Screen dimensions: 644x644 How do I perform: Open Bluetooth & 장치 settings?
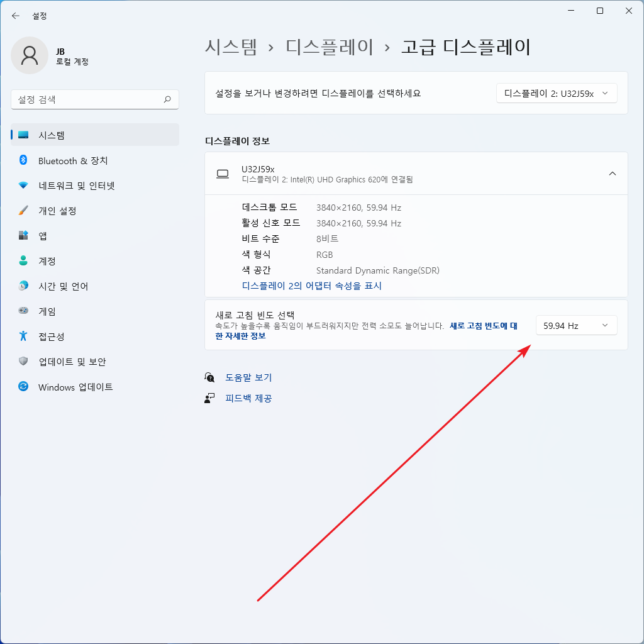tap(95, 160)
